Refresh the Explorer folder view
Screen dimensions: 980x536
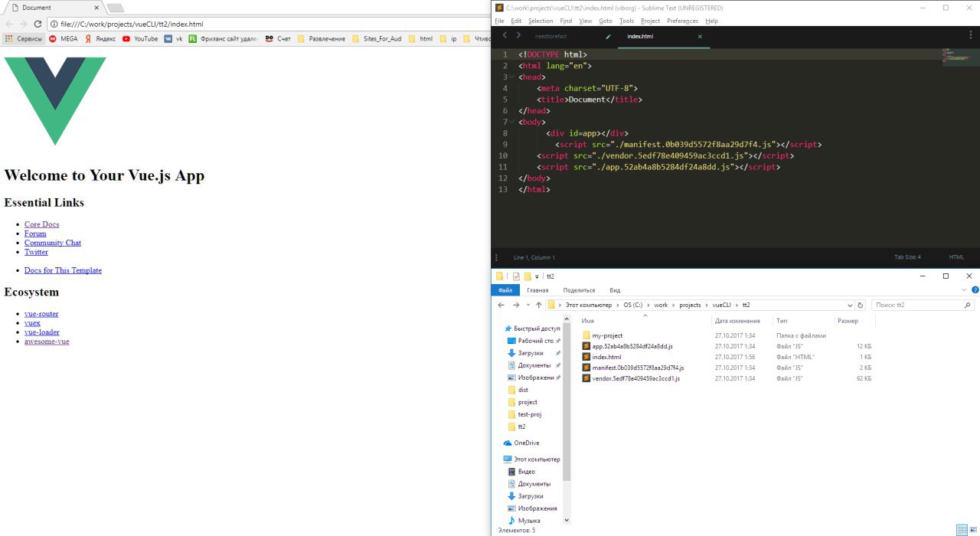860,305
